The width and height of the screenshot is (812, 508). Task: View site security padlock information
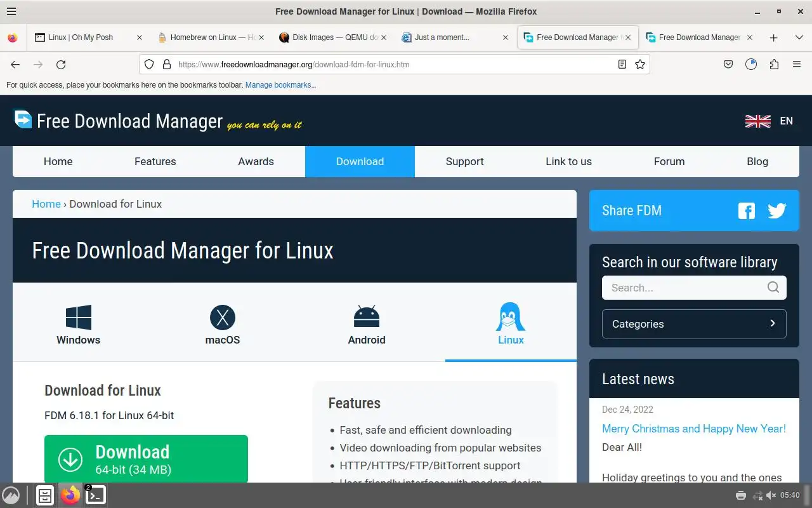(167, 64)
